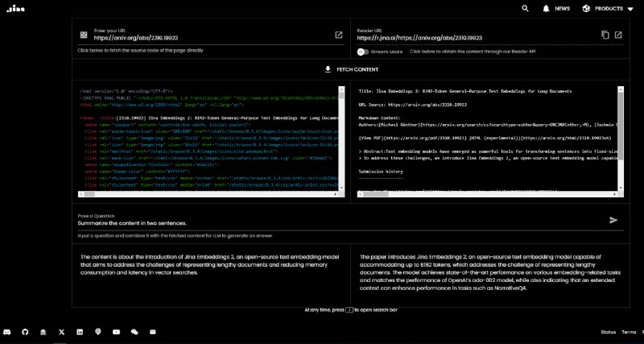Click the slash key hint for search bar
The width and height of the screenshot is (644, 344).
click(x=349, y=310)
